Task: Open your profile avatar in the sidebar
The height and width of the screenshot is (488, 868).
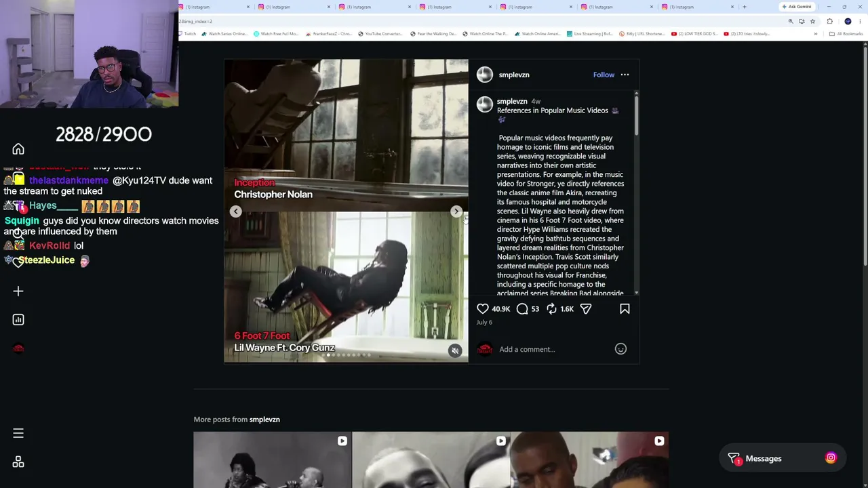Action: point(18,348)
